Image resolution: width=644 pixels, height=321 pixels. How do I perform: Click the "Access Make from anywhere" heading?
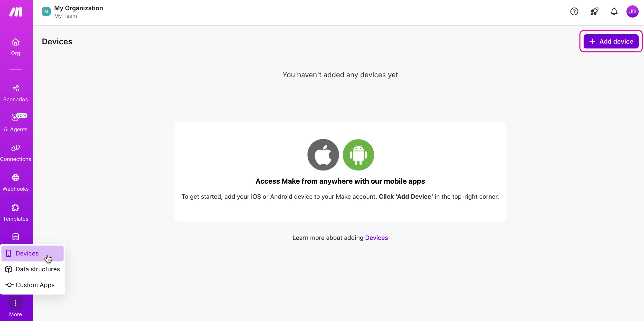click(x=340, y=181)
